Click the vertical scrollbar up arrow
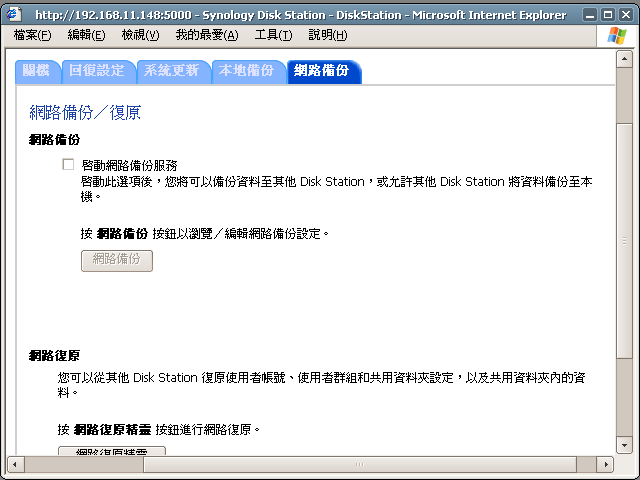 624,59
